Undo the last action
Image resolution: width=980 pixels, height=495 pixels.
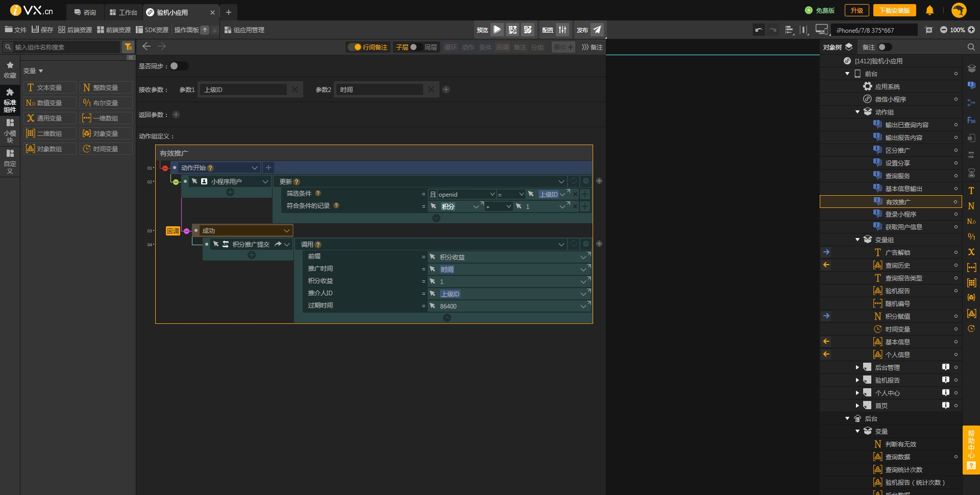click(x=759, y=30)
